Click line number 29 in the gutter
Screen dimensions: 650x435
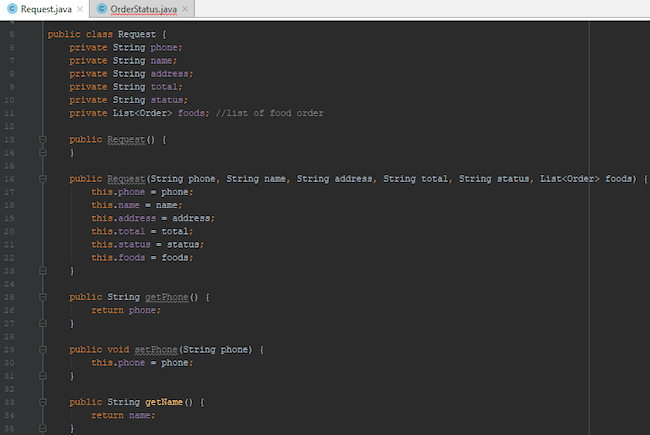click(x=9, y=350)
